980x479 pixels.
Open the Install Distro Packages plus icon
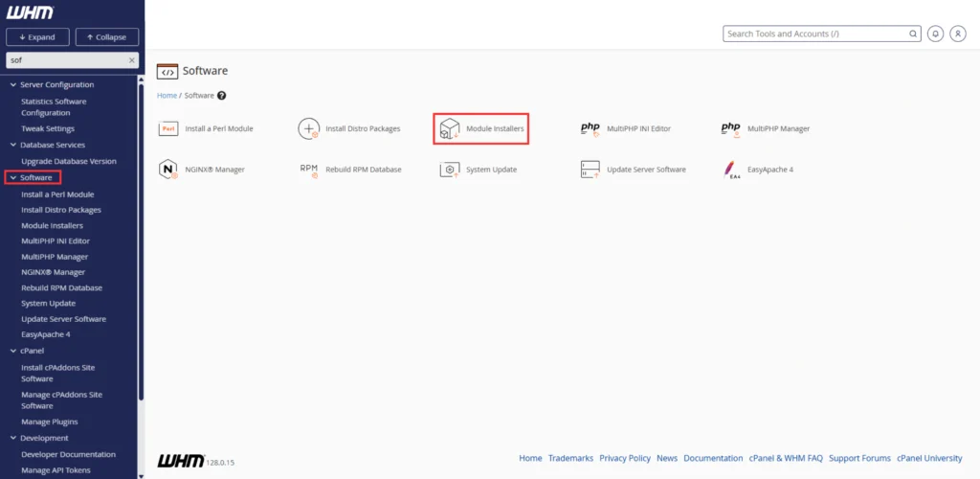pos(309,128)
